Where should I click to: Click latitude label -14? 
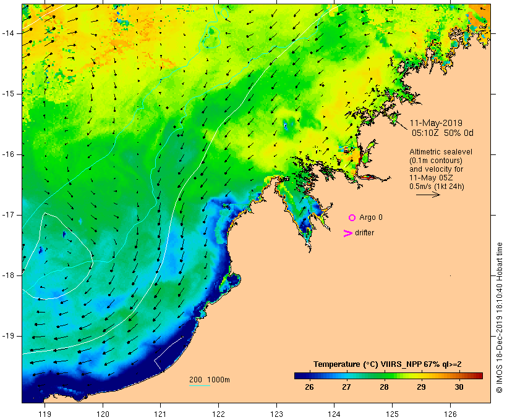pos(8,33)
